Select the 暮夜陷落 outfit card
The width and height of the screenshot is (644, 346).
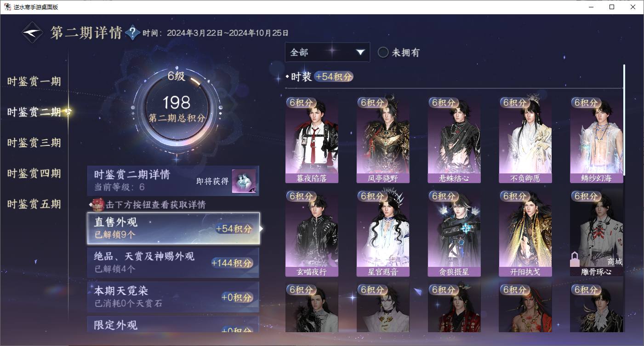click(x=312, y=140)
